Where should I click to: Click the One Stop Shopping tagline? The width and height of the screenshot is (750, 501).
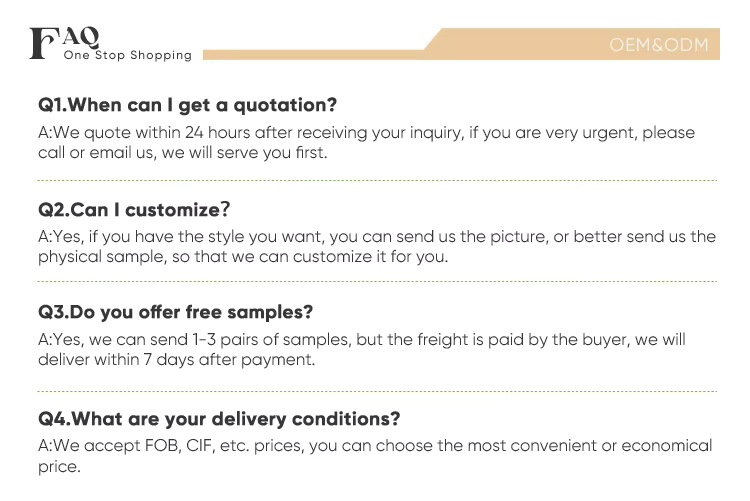coord(127,56)
